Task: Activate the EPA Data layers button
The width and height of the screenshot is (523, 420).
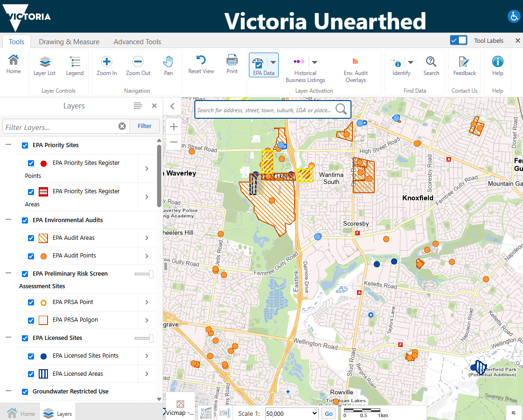Action: 259,65
